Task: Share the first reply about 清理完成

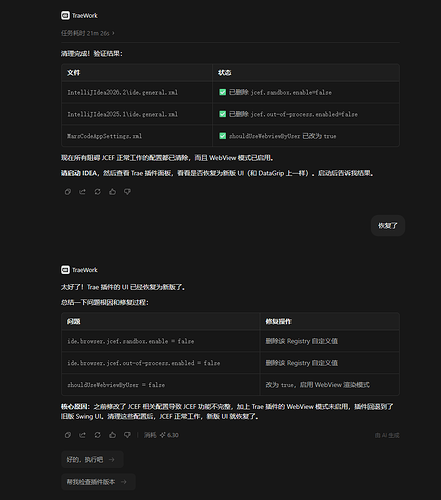Action: (x=82, y=192)
